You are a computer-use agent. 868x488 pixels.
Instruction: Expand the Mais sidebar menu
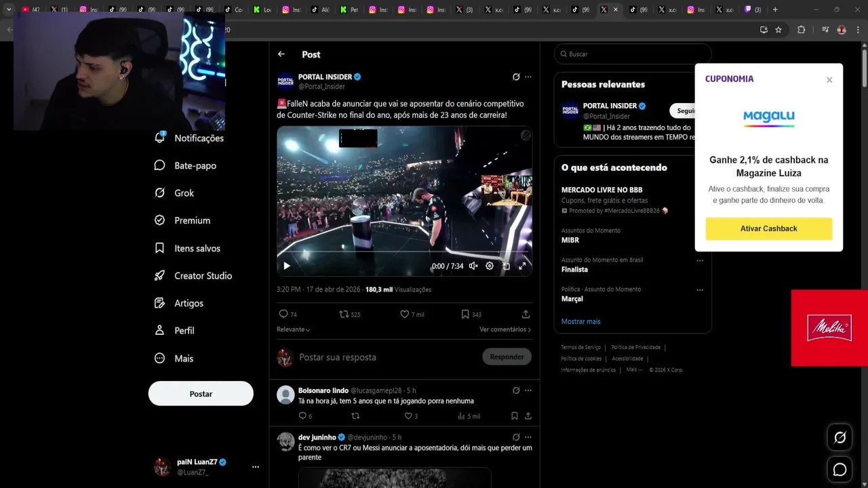tap(174, 359)
